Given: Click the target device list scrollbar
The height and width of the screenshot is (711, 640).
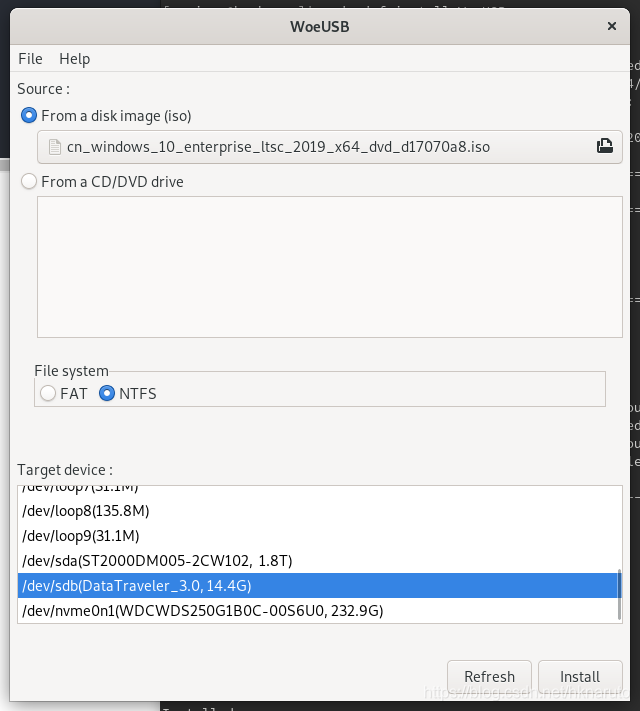Looking at the screenshot, I should tap(619, 594).
